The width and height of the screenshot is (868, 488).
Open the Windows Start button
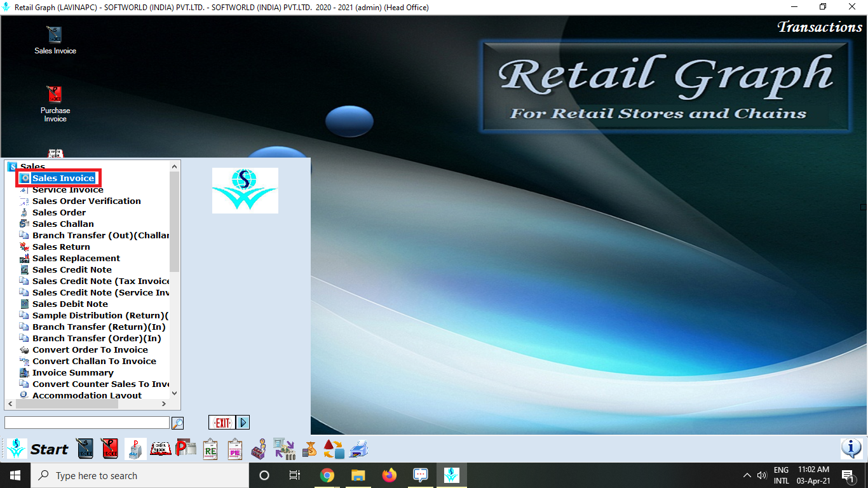pyautogui.click(x=15, y=475)
